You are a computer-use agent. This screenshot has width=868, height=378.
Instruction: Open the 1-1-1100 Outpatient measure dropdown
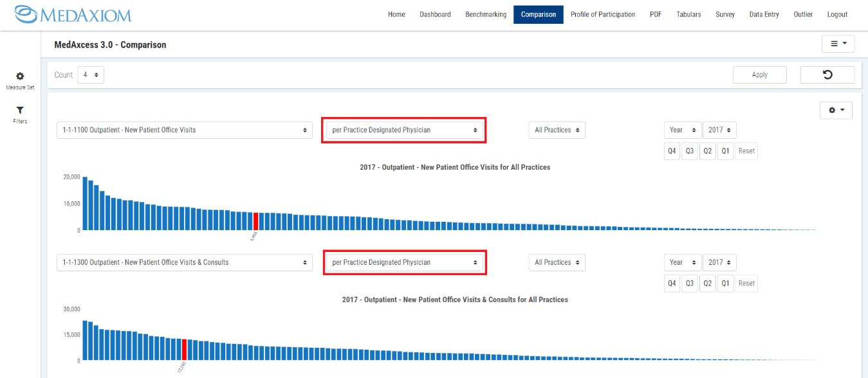tap(184, 130)
